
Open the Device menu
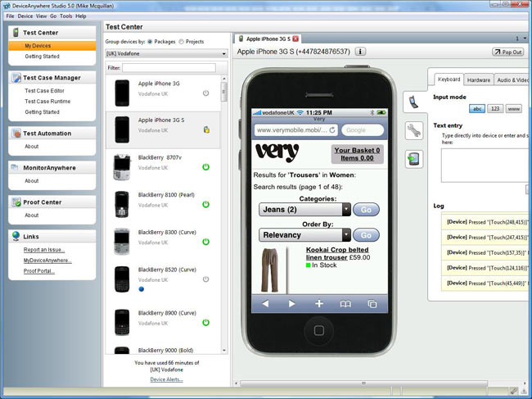click(25, 16)
